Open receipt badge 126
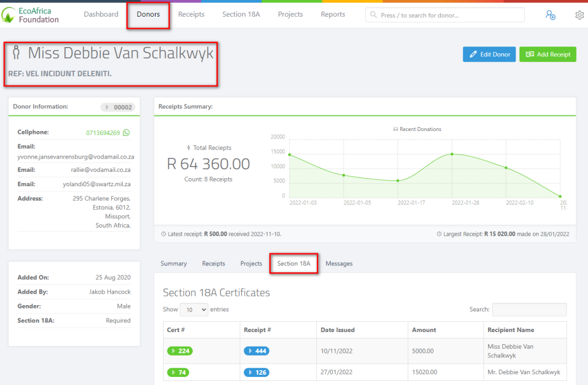The image size is (588, 385). click(x=257, y=372)
